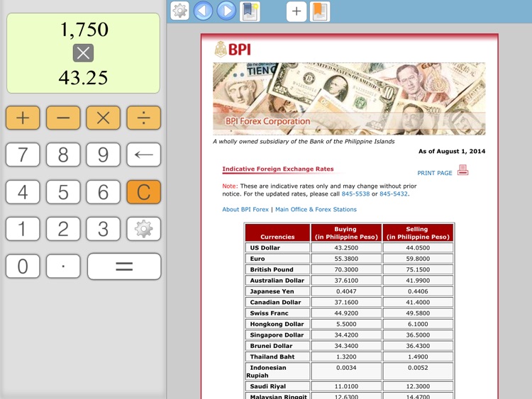The height and width of the screenshot is (399, 532).
Task: Click the multiply symbol in calculator display
Action: (x=83, y=53)
